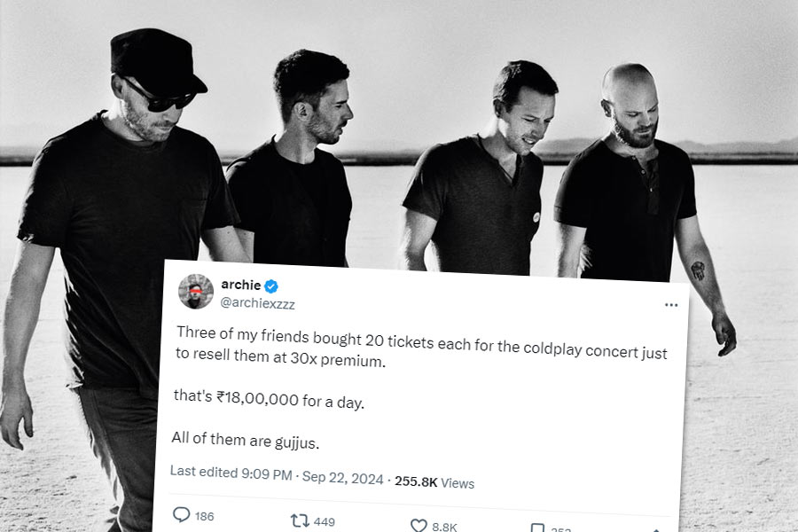This screenshot has width=798, height=532.
Task: Open the @archiexzzz handle link
Action: (257, 303)
